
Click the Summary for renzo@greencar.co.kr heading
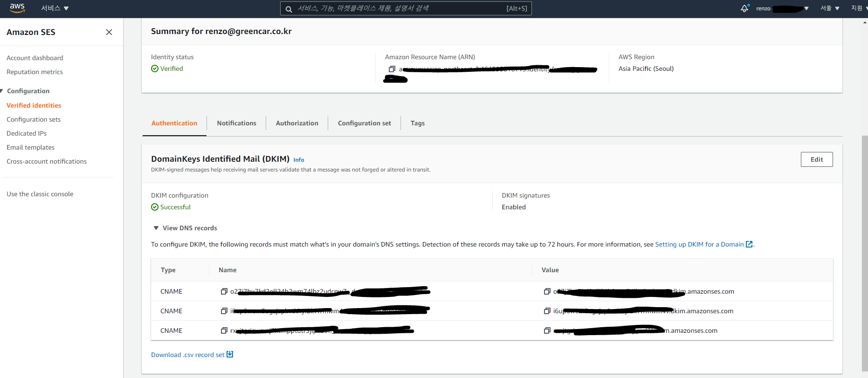pos(221,31)
